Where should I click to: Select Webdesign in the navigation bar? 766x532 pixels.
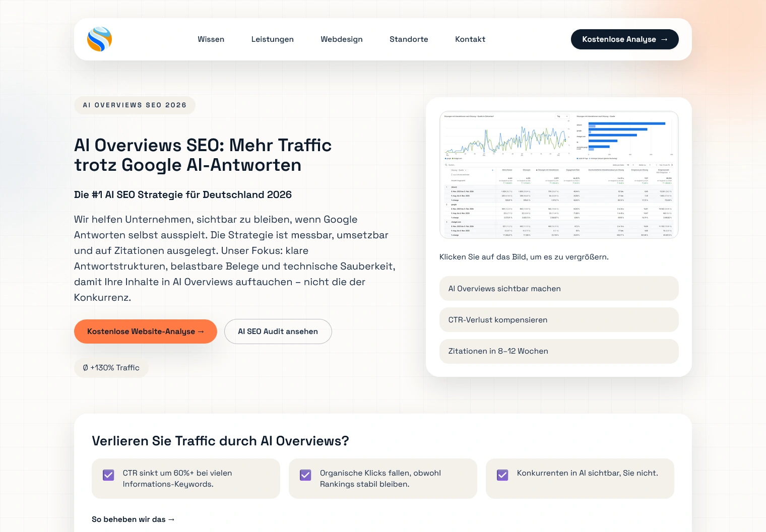pyautogui.click(x=341, y=39)
